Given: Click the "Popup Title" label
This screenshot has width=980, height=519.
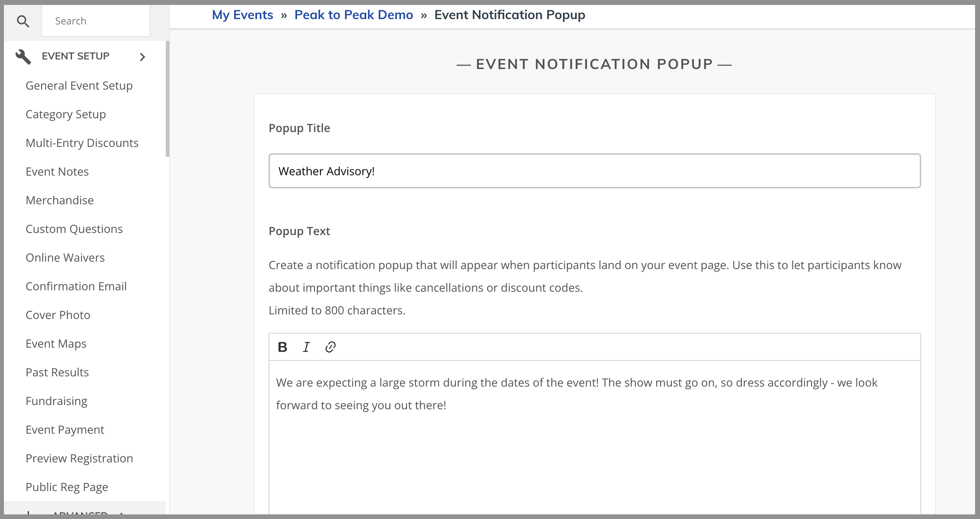Looking at the screenshot, I should point(299,128).
